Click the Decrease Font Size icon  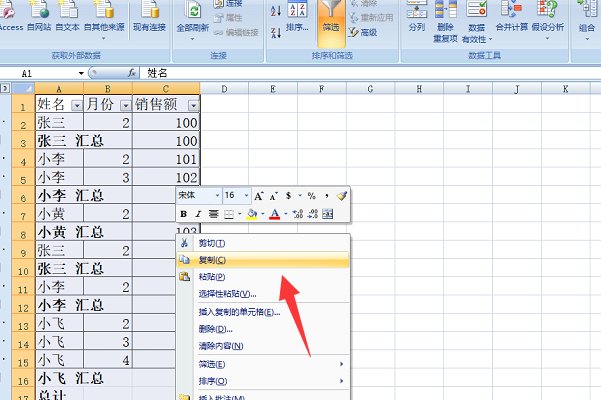(273, 196)
